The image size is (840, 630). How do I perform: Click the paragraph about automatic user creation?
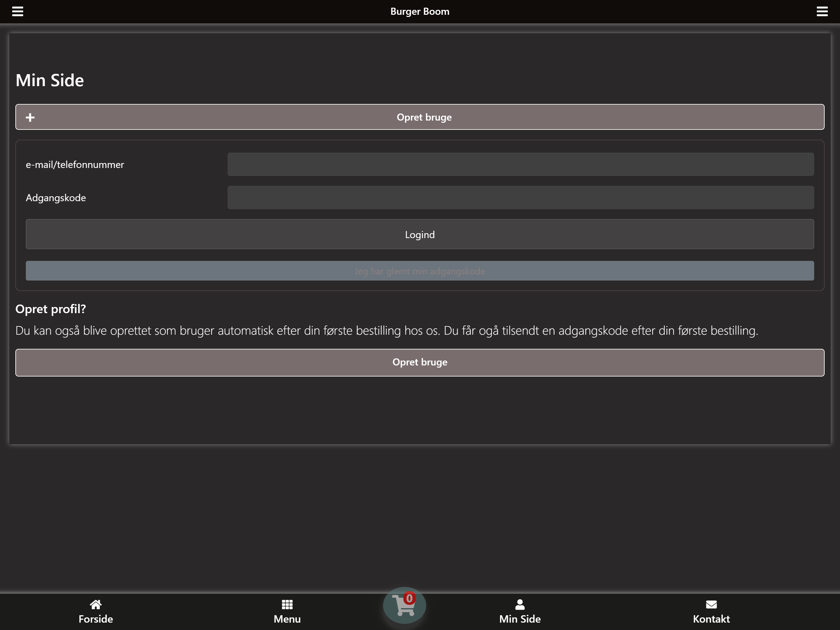coord(386,331)
